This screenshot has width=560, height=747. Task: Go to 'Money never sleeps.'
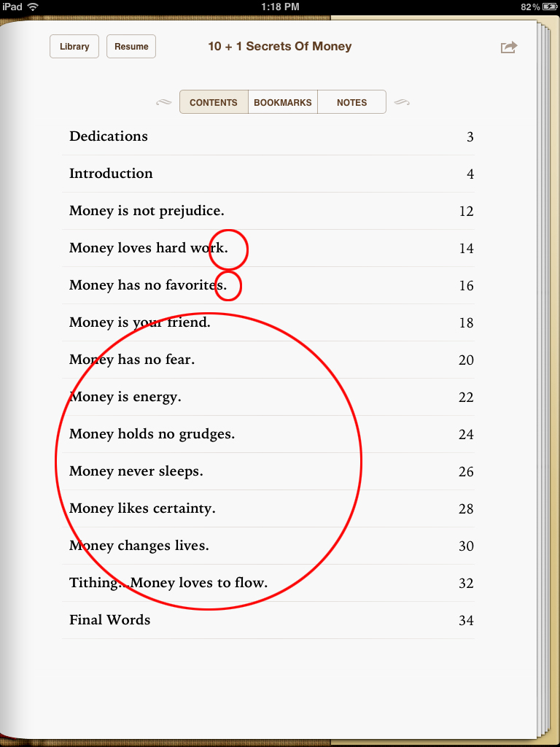[x=268, y=471]
